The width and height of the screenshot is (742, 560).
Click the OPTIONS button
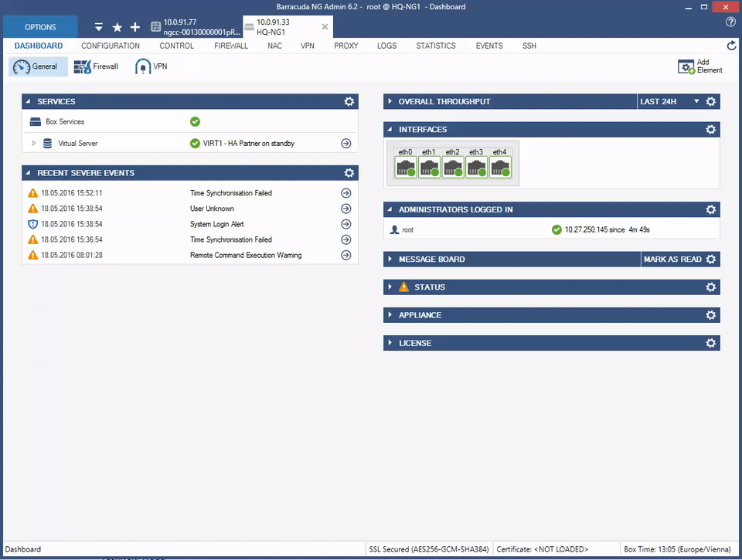40,27
